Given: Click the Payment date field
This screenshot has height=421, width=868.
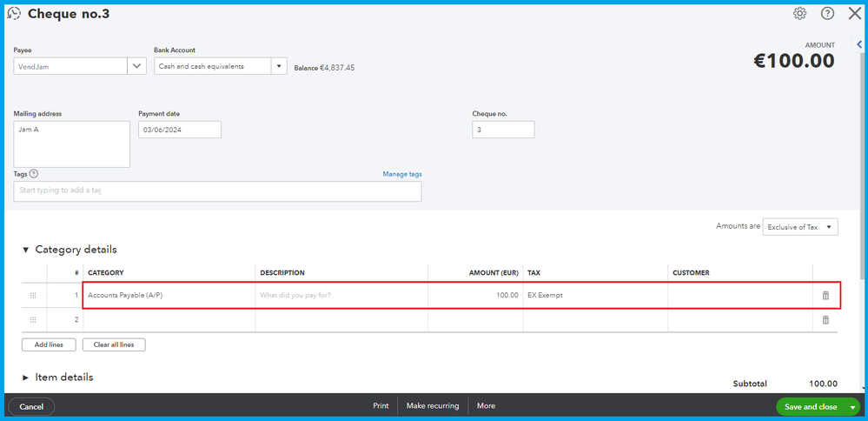Looking at the screenshot, I should pos(179,130).
